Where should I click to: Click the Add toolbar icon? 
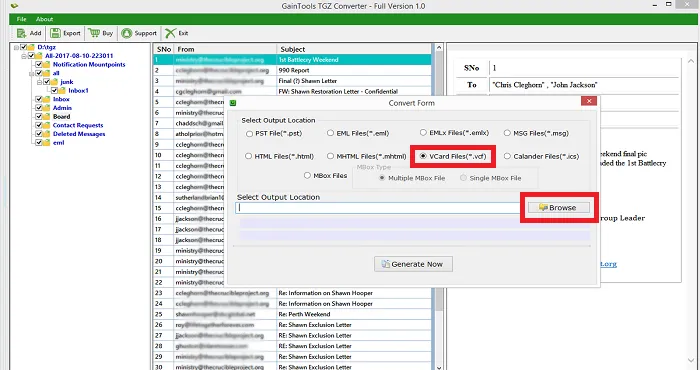(x=21, y=33)
